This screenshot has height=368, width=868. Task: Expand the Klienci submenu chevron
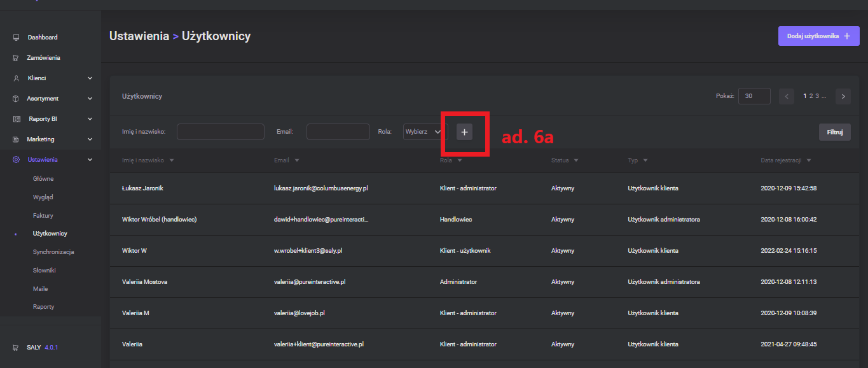click(x=90, y=78)
